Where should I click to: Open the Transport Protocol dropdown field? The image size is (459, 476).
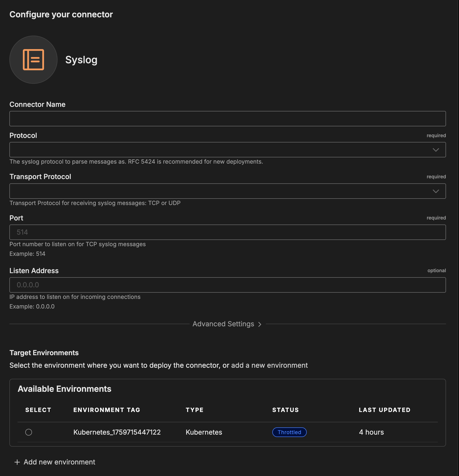tap(218, 191)
